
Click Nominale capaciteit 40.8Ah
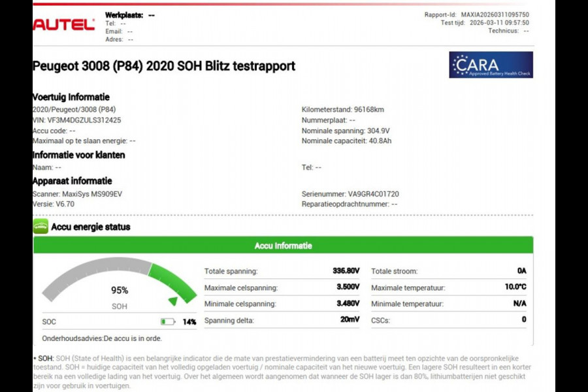coord(346,141)
